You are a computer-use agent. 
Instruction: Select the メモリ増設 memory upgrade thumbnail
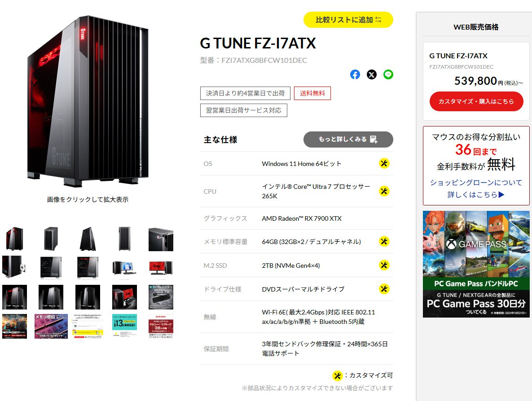click(x=51, y=326)
